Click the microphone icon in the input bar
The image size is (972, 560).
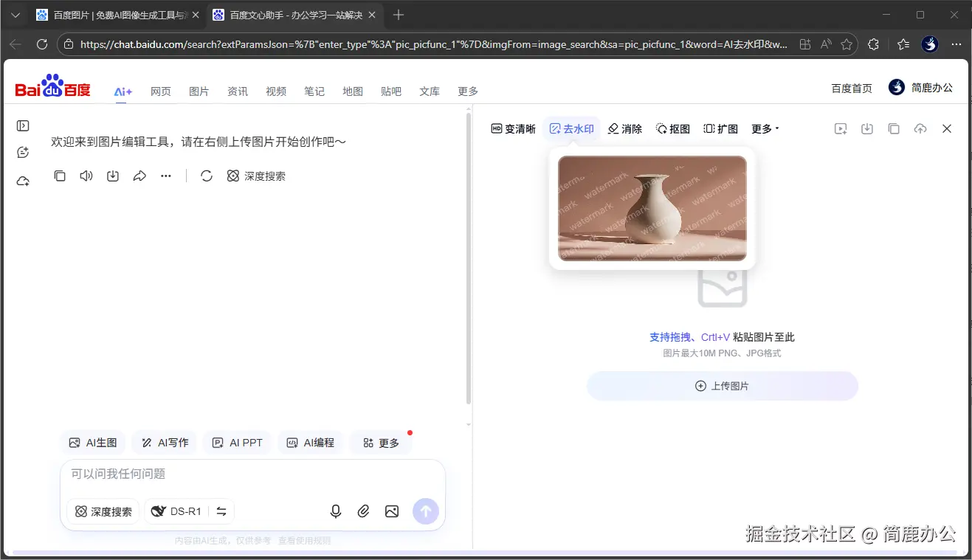[335, 511]
